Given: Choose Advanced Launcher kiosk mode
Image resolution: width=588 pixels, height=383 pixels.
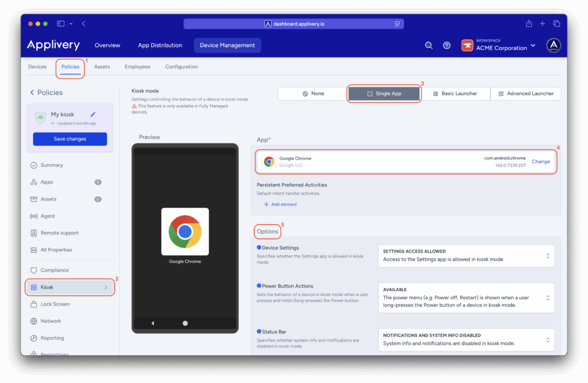Looking at the screenshot, I should (x=525, y=94).
